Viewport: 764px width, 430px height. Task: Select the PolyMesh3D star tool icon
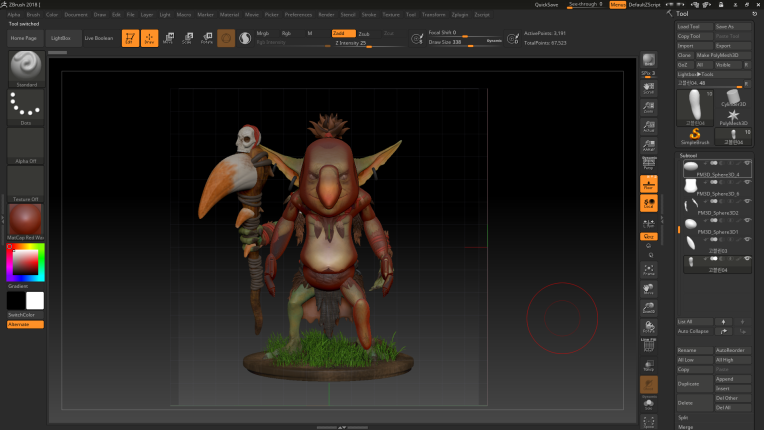(x=733, y=117)
